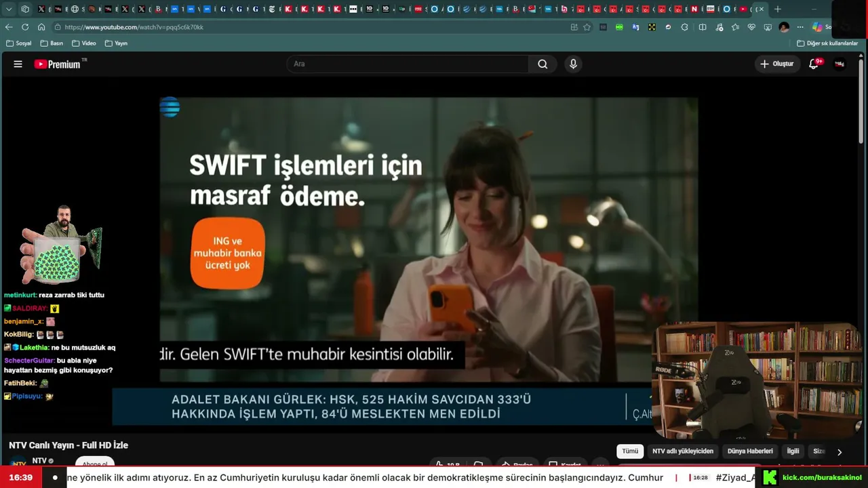Submit search with the magnifier button
Viewport: 868px width, 488px height.
pos(542,64)
